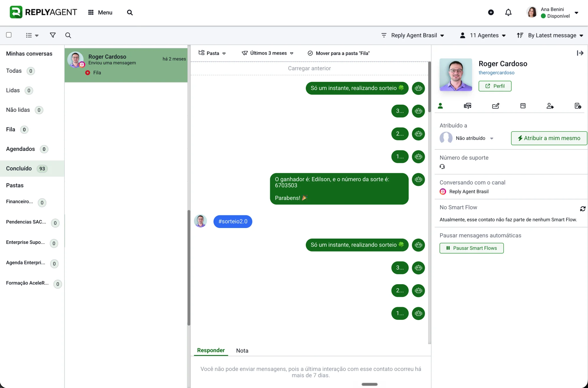Viewport: 588px width, 388px height.
Task: Expand the user account dropdown arrow
Action: click(x=577, y=13)
